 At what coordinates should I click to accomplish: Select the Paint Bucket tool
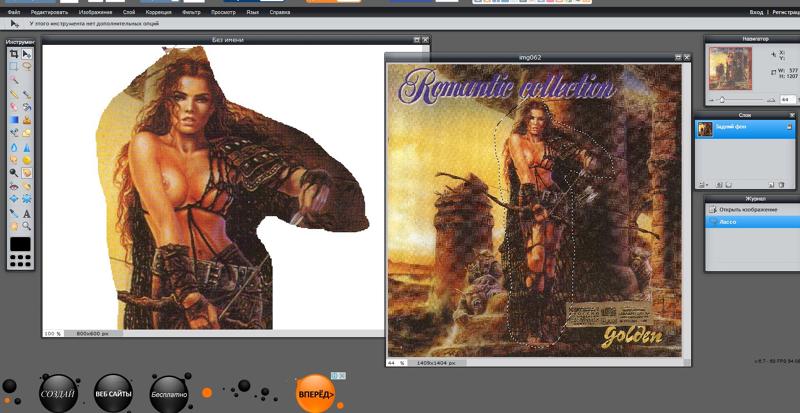pyautogui.click(x=27, y=107)
